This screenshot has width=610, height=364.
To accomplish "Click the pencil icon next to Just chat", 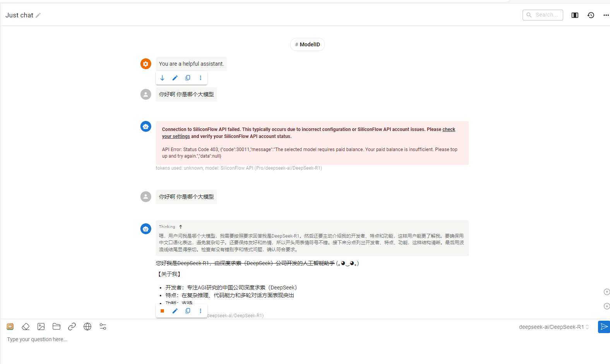I will click(38, 15).
